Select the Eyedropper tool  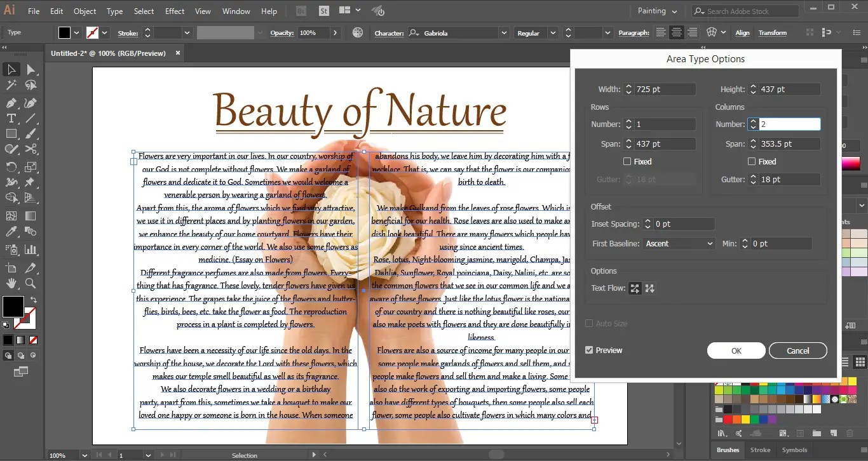pos(11,232)
